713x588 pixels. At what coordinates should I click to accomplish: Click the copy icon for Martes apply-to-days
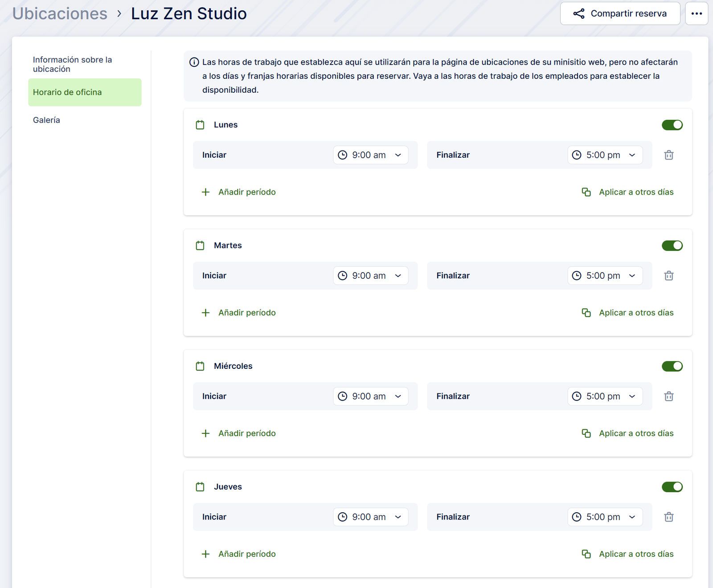[586, 313]
